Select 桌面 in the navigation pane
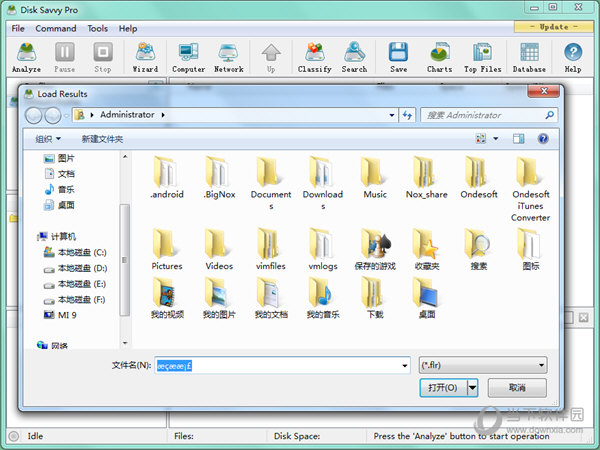600x450 pixels. (x=59, y=205)
